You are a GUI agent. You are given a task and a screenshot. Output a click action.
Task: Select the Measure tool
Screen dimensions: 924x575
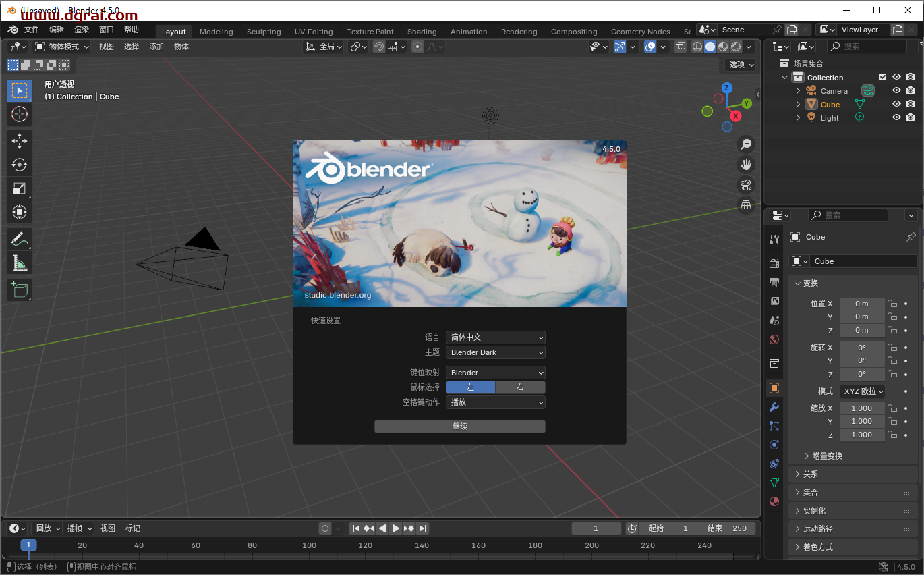point(20,263)
